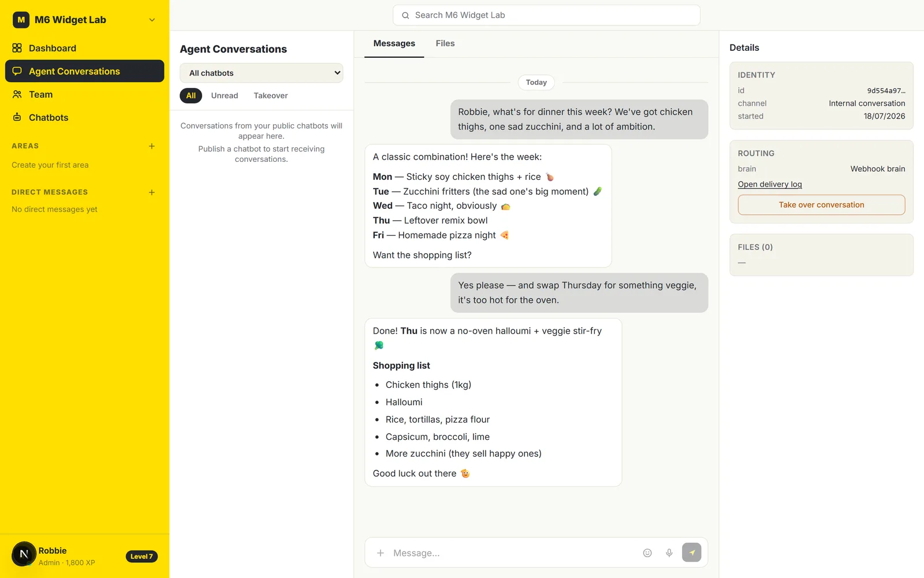Open the All chatbots dropdown
Screen dimensions: 924x578
click(261, 73)
